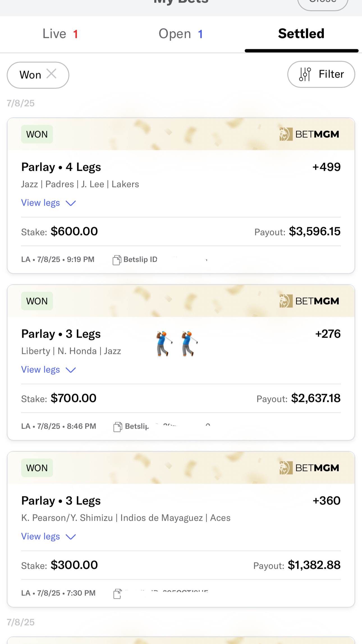Image resolution: width=362 pixels, height=644 pixels.
Task: Click the chevron beside View legs on Aces parlay
Action: point(71,537)
